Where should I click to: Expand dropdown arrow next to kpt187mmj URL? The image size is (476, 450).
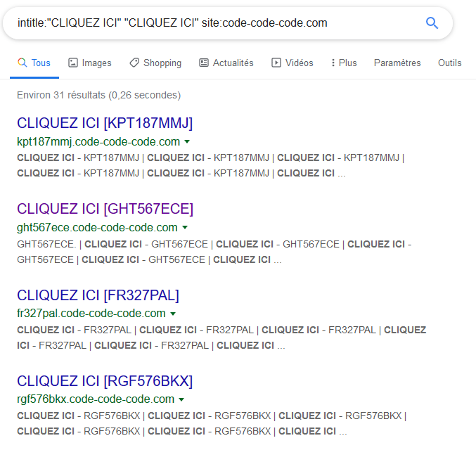(187, 141)
